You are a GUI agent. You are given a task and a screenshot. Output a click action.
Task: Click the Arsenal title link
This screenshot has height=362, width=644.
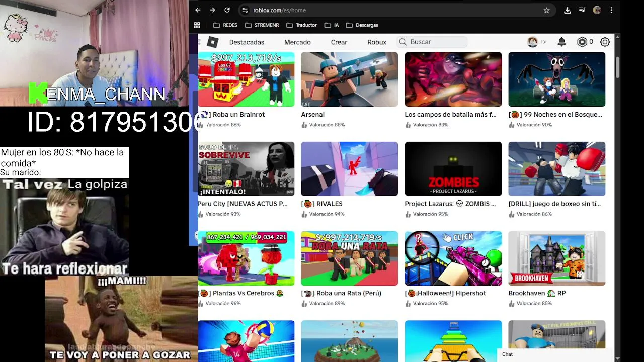(312, 115)
